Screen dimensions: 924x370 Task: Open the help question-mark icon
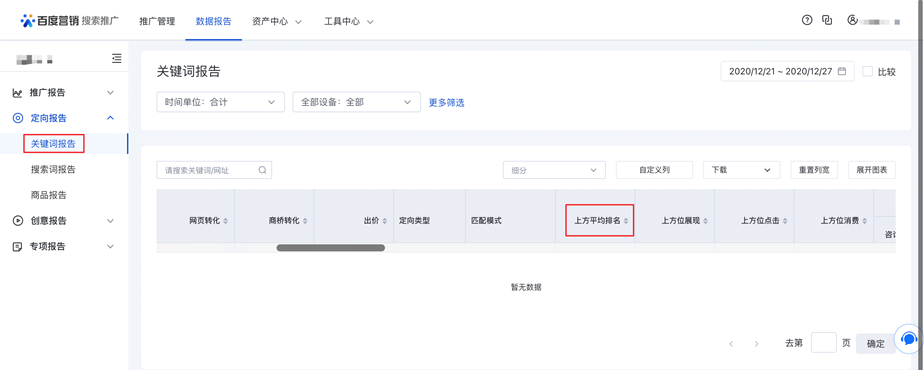click(807, 20)
